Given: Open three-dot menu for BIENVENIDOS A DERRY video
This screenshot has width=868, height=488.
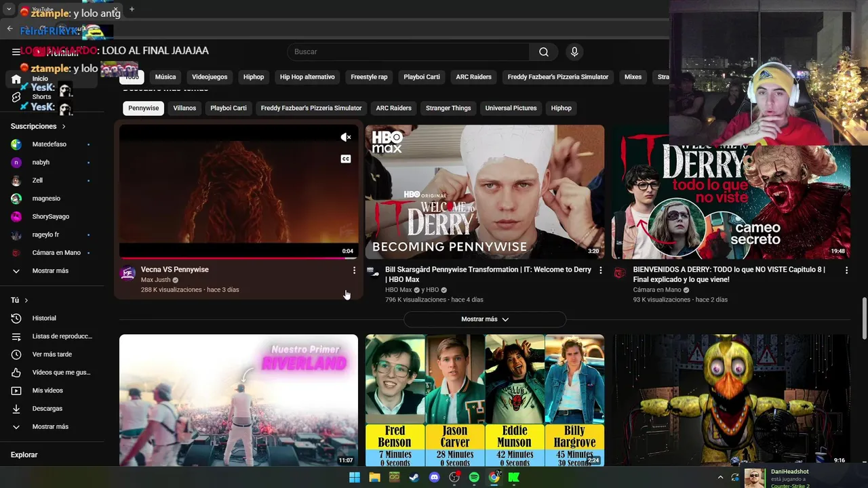Looking at the screenshot, I should (846, 270).
